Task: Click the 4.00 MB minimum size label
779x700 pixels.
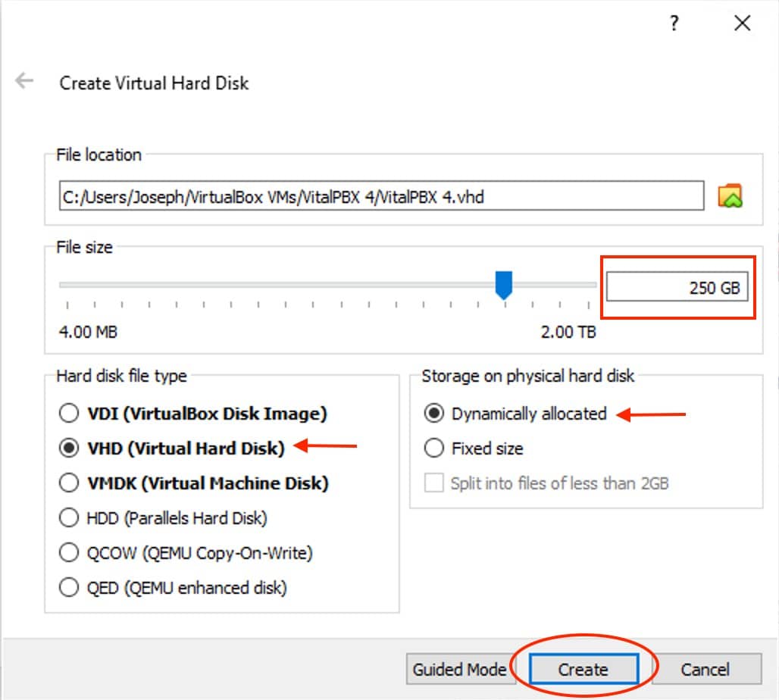Action: pos(88,331)
